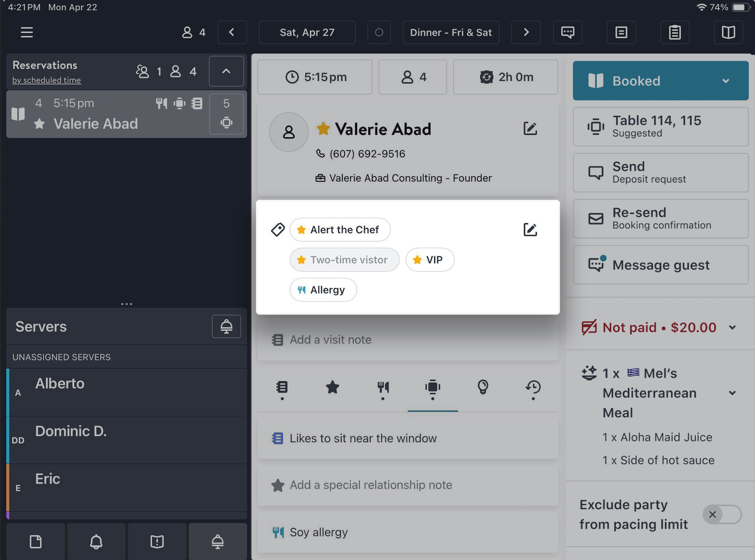
Task: Open the guest messages icon in top bar
Action: pos(567,32)
